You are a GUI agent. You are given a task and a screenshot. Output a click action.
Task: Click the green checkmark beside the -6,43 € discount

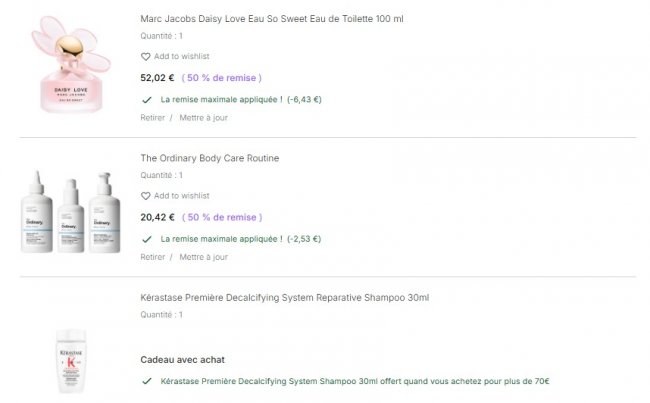point(147,100)
